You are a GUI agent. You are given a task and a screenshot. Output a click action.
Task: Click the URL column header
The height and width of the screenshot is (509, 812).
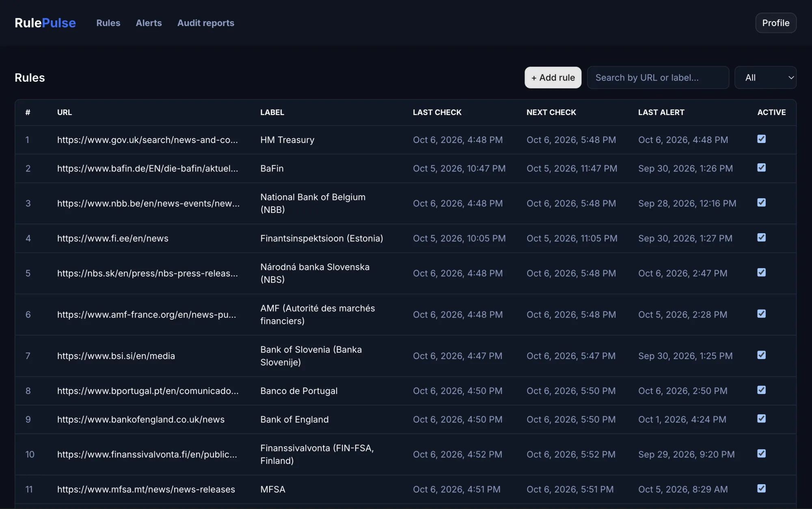(64, 112)
